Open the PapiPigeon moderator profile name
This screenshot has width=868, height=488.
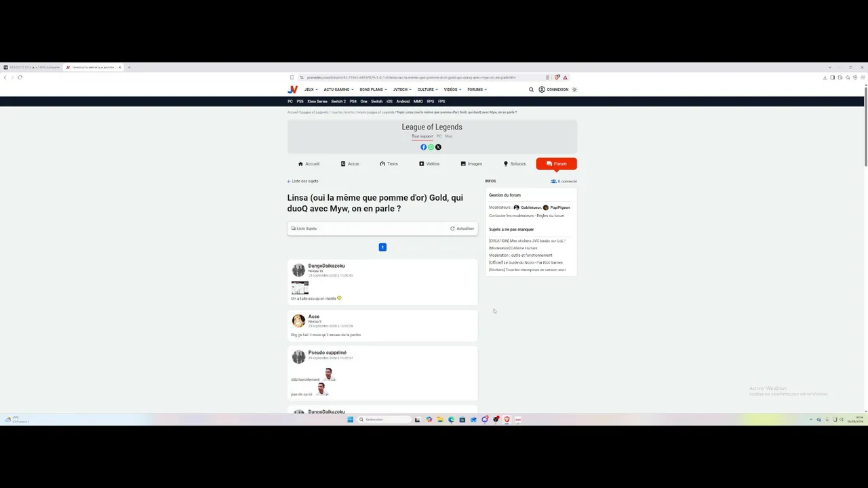coord(560,207)
